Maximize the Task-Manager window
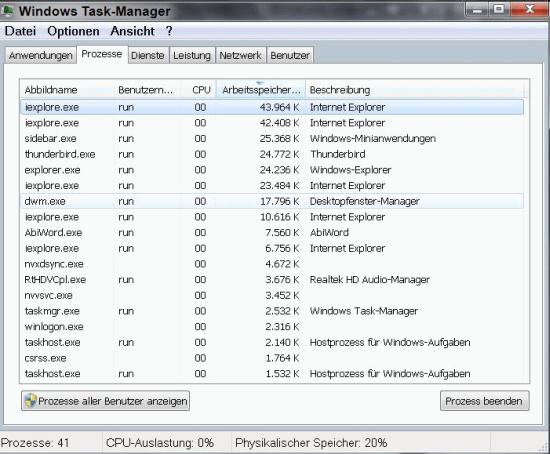Viewport: 550px width, 454px height. pos(499,9)
